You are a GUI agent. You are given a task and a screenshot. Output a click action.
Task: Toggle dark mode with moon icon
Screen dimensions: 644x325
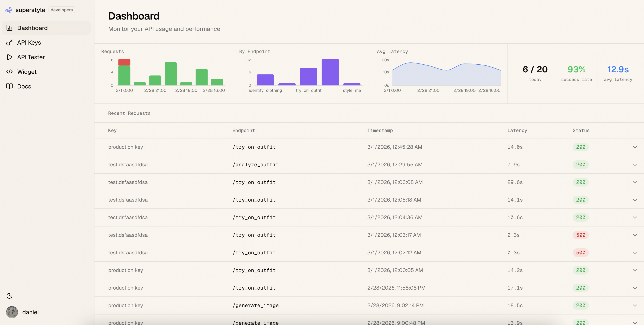click(x=9, y=296)
